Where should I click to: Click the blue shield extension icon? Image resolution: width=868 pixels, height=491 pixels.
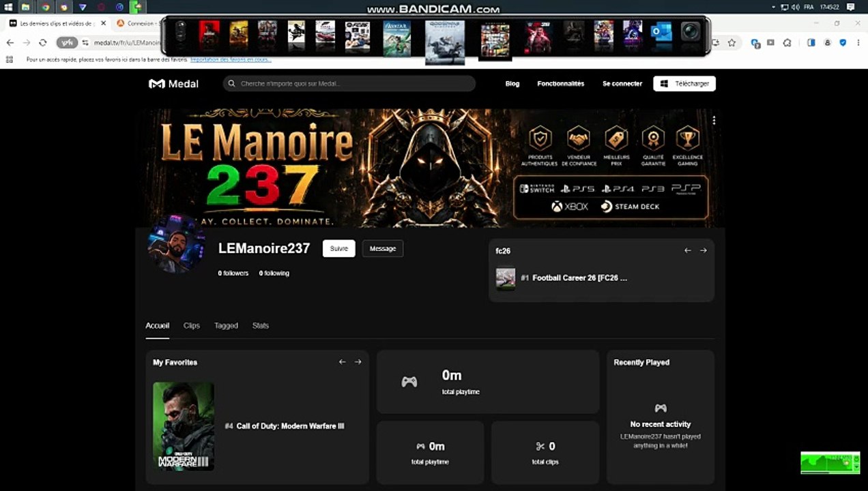tap(843, 42)
